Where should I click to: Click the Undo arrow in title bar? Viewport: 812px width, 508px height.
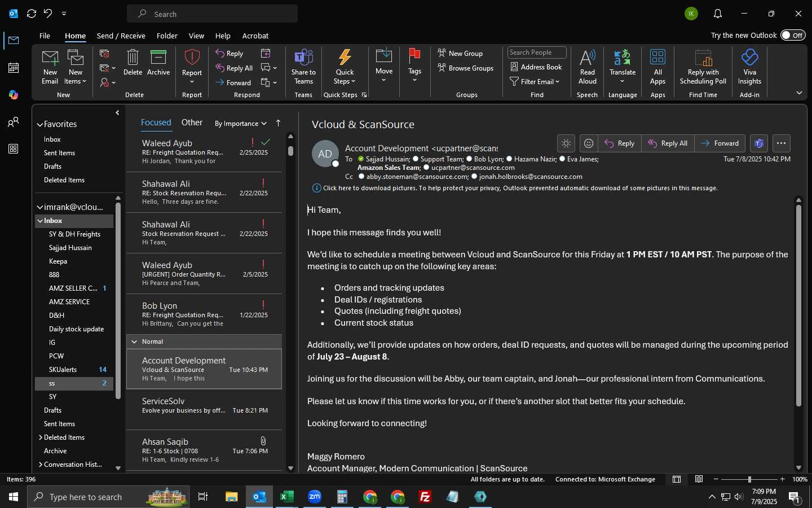click(x=48, y=14)
